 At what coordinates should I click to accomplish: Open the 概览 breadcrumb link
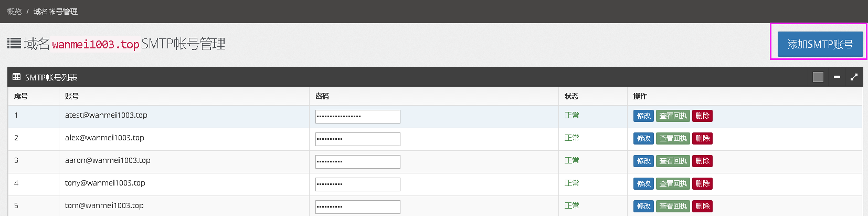[14, 12]
